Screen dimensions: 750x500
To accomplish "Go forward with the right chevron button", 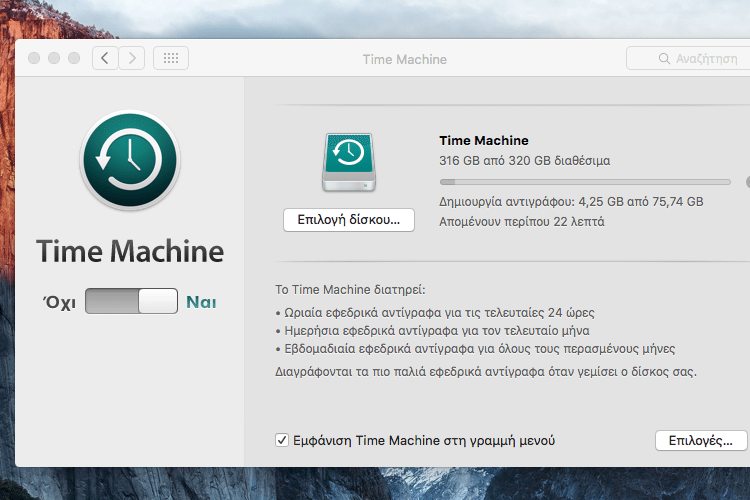I will click(x=132, y=58).
